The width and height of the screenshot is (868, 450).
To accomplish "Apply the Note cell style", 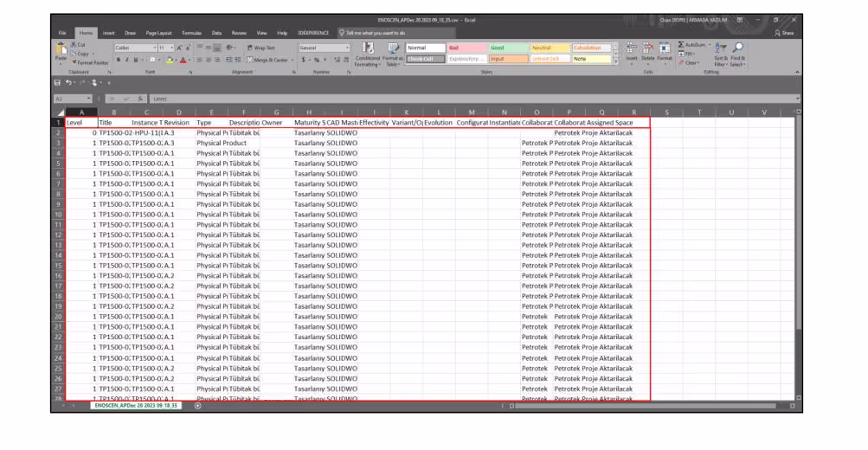I will click(591, 59).
